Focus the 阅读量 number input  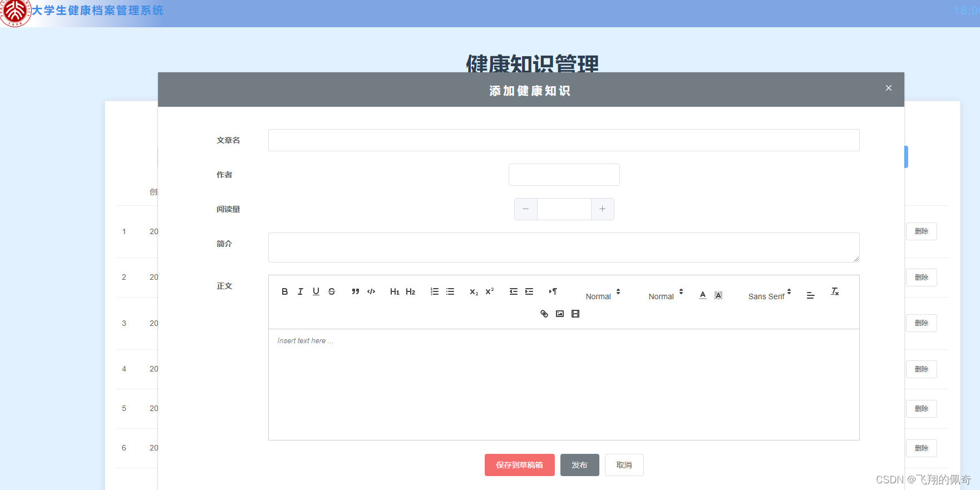[x=564, y=209]
